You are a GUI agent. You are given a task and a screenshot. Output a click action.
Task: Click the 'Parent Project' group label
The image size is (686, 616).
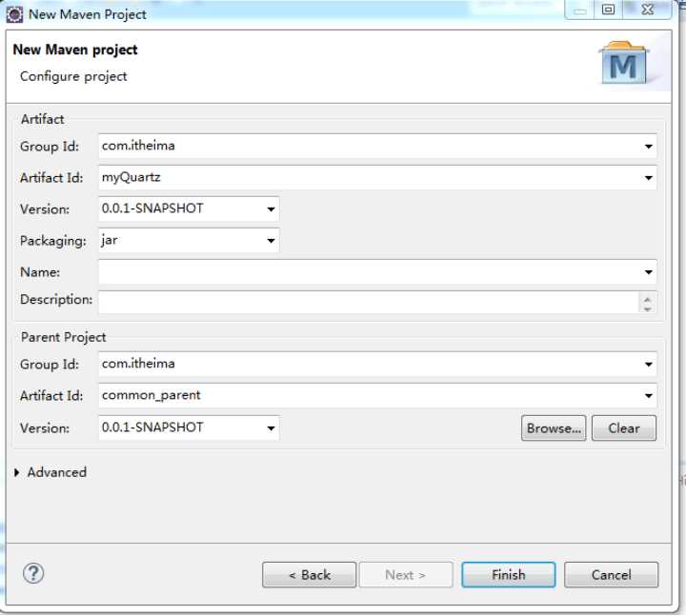(x=64, y=337)
